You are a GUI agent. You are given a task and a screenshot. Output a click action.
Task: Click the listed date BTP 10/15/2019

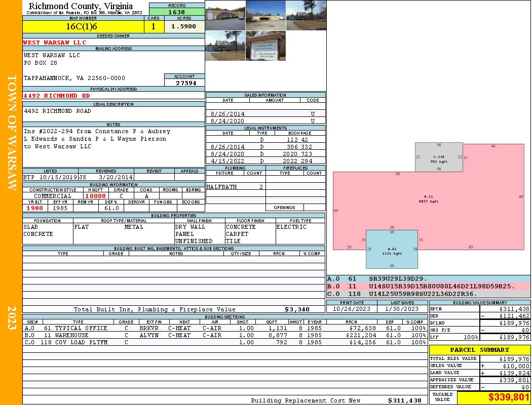[x=50, y=177]
